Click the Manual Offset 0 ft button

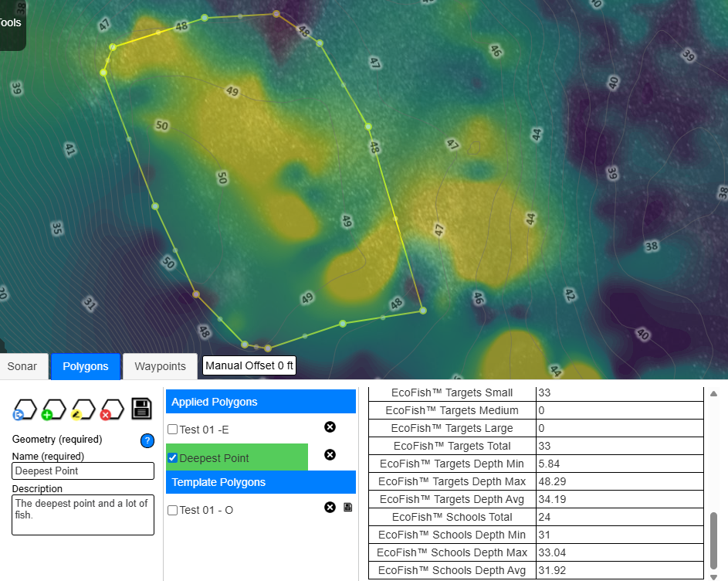pyautogui.click(x=249, y=365)
